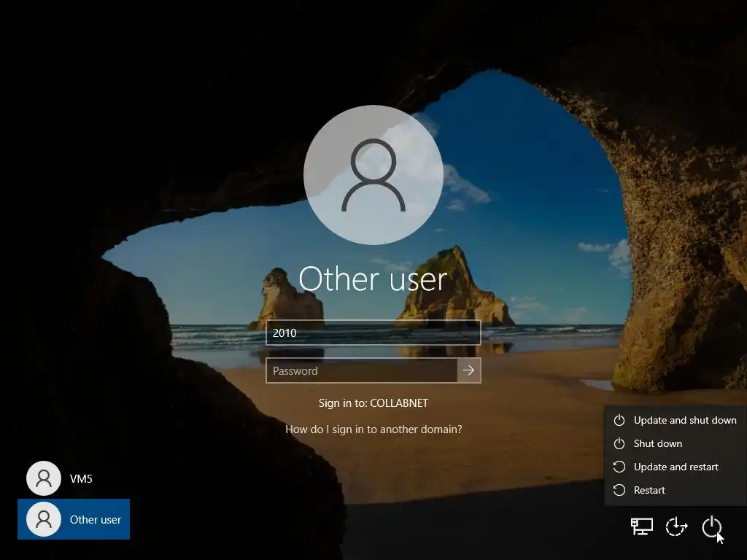Open the Ease of Access icon
The image size is (747, 560).
point(676,526)
